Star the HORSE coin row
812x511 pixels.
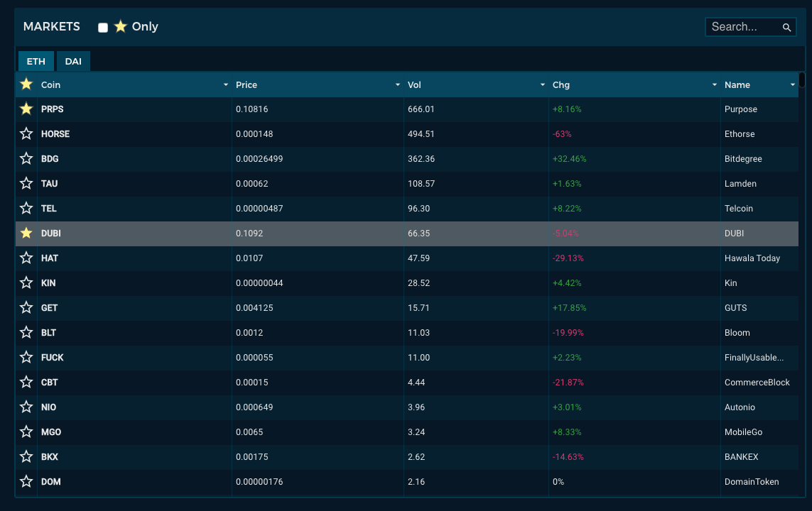pyautogui.click(x=26, y=133)
